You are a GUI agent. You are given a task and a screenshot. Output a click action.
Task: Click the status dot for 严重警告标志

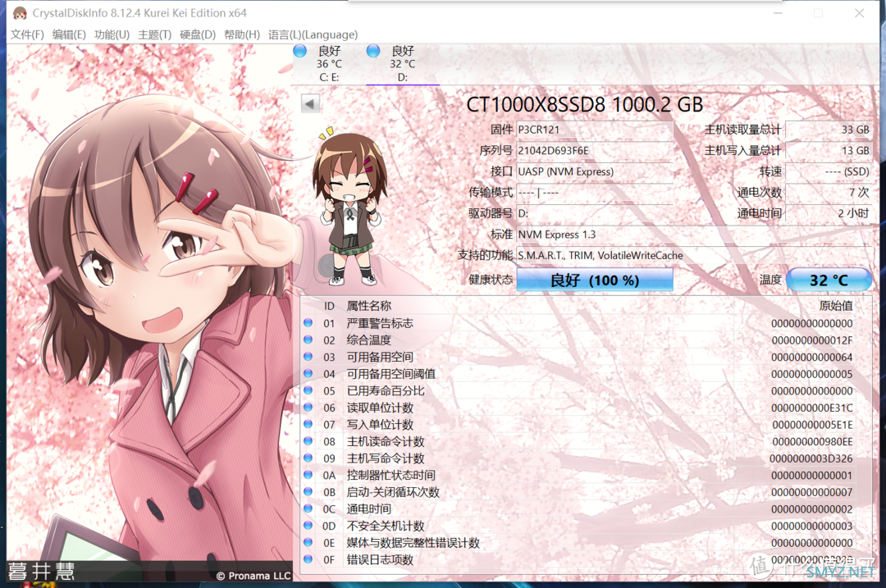click(x=308, y=322)
